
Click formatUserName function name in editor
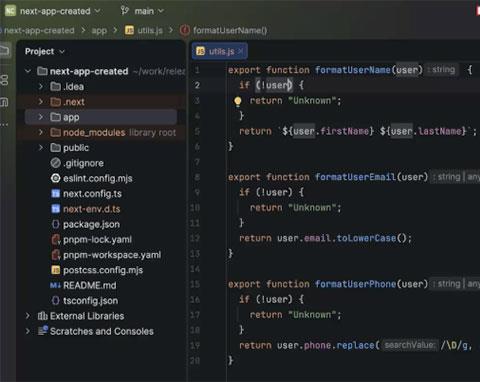click(353, 70)
